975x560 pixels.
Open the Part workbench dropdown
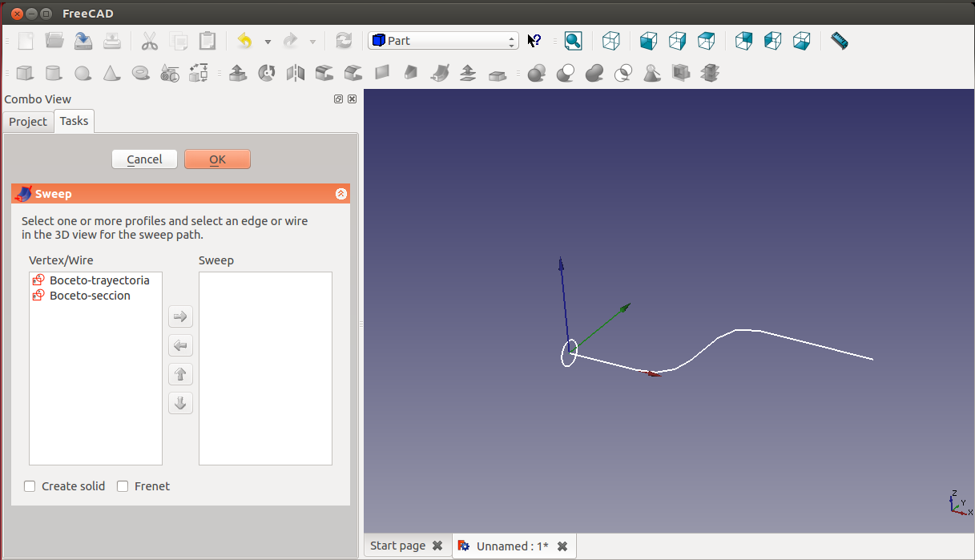point(443,41)
